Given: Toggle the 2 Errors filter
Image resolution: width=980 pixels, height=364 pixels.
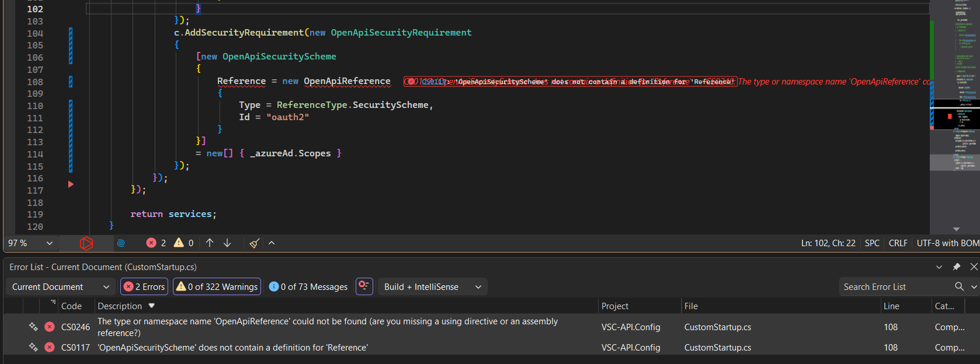Looking at the screenshot, I should (x=144, y=287).
